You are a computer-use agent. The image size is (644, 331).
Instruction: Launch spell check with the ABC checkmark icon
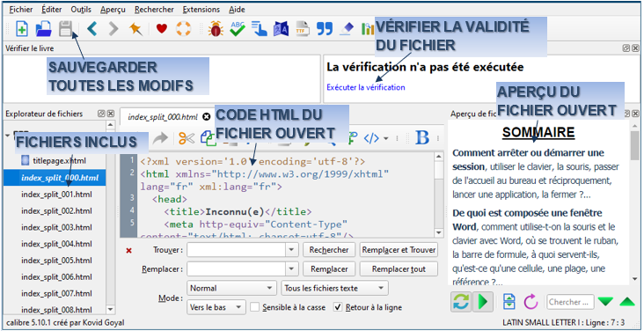(x=238, y=29)
